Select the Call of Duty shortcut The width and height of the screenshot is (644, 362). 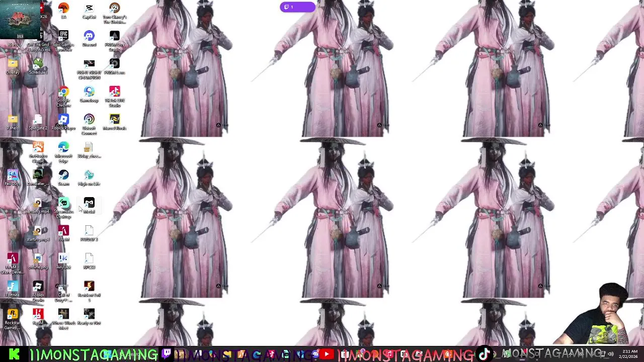(63, 292)
